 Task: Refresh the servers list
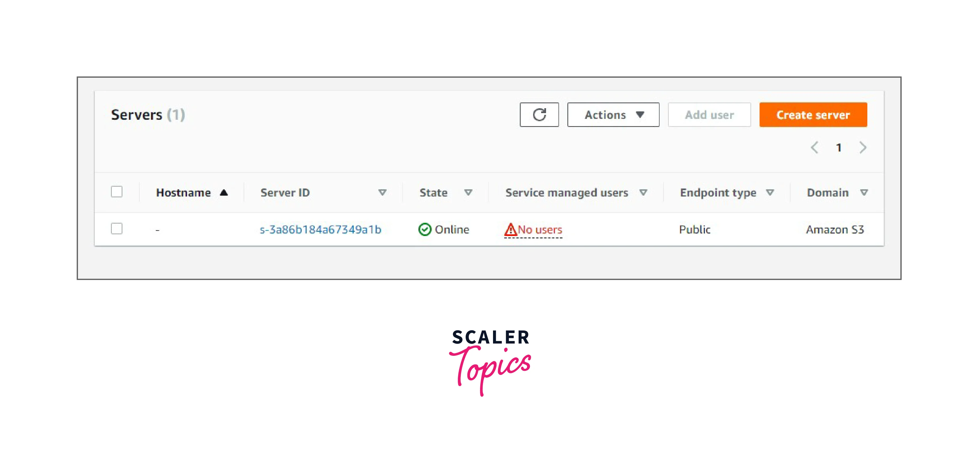pos(539,115)
